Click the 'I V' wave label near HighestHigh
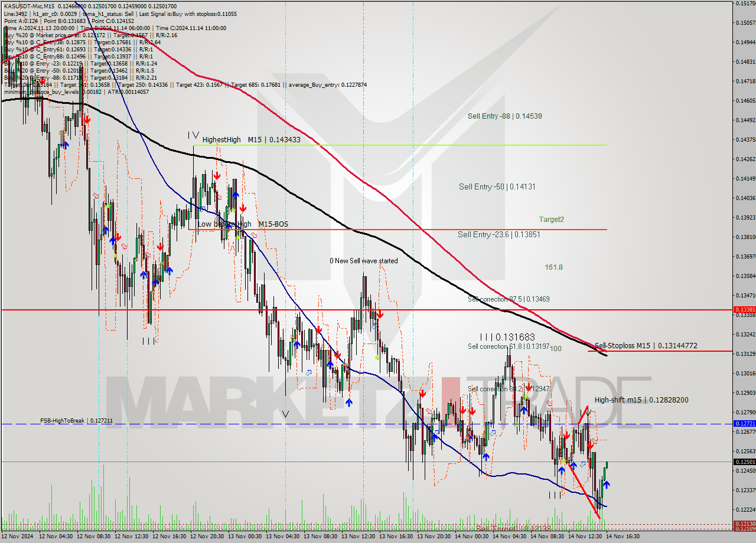 coord(193,135)
